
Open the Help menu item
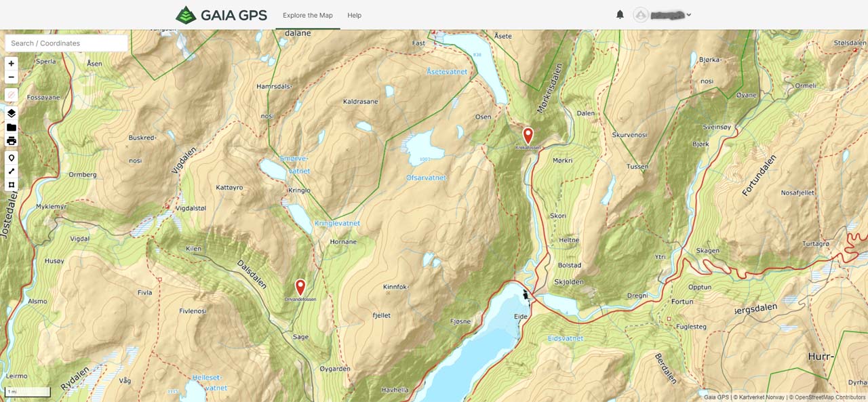click(354, 15)
